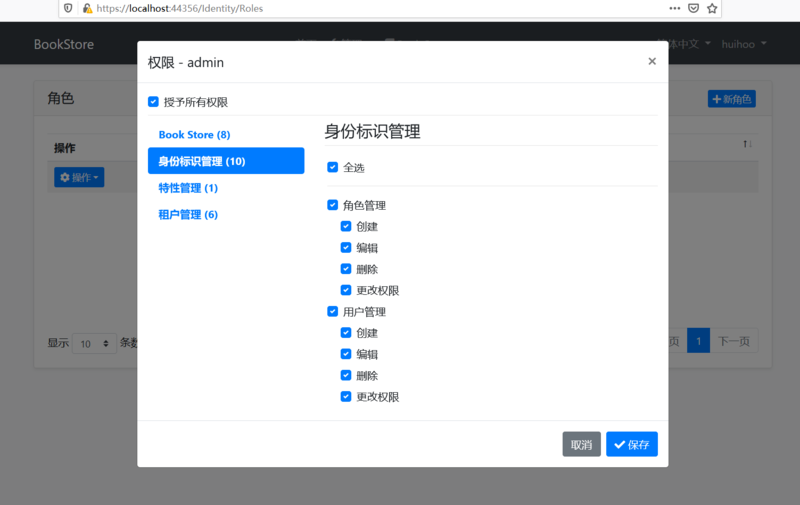Close the 权限 dialog with the X

652,61
